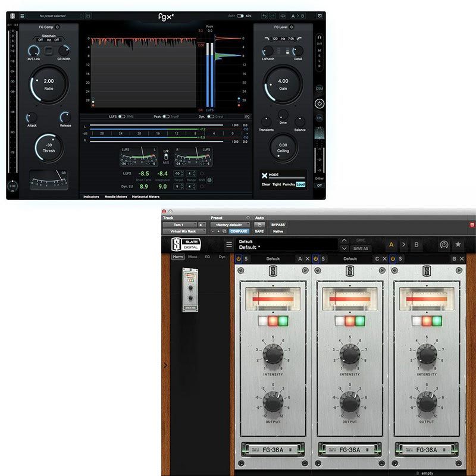Image resolution: width=476 pixels, height=476 pixels.
Task: Open the factory default preset dropdown
Action: coord(230,225)
